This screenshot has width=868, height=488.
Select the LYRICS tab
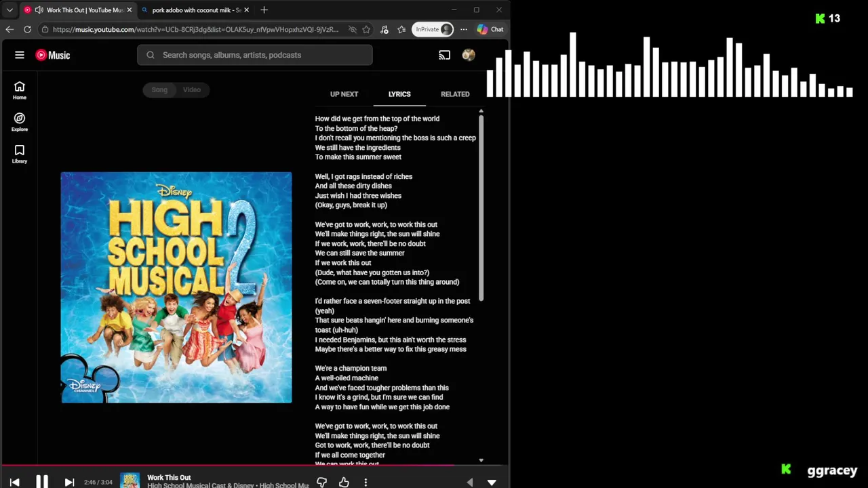coord(399,94)
